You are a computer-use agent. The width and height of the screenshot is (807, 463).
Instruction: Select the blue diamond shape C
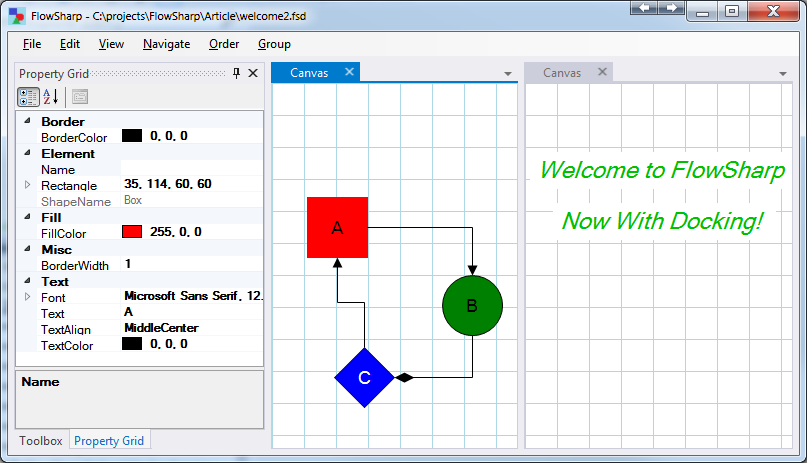coord(364,377)
